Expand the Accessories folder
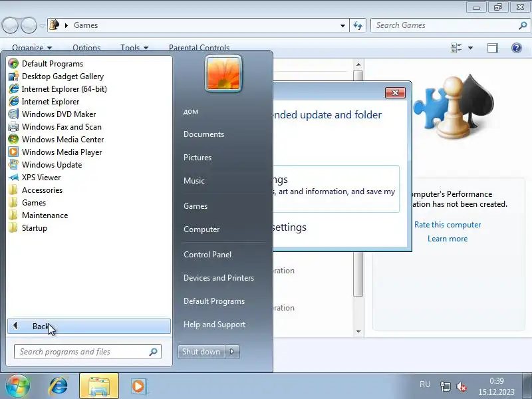Image resolution: width=532 pixels, height=399 pixels. coord(42,190)
